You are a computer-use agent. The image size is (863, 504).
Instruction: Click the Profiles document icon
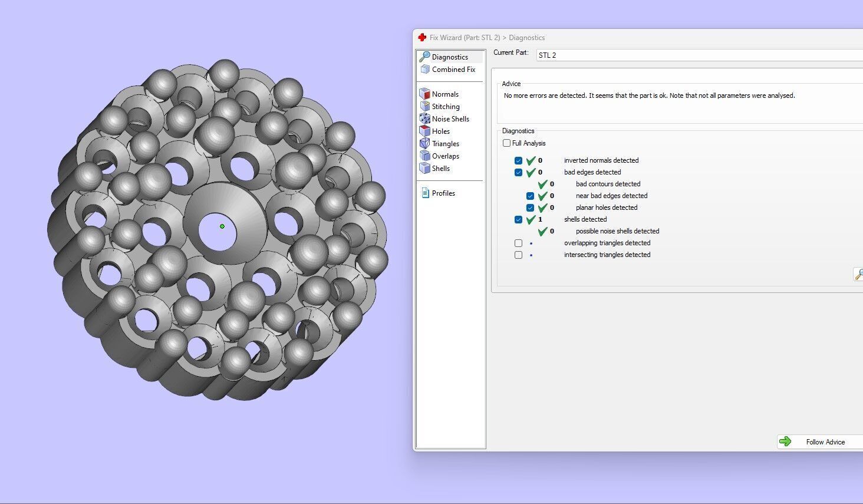coord(425,193)
